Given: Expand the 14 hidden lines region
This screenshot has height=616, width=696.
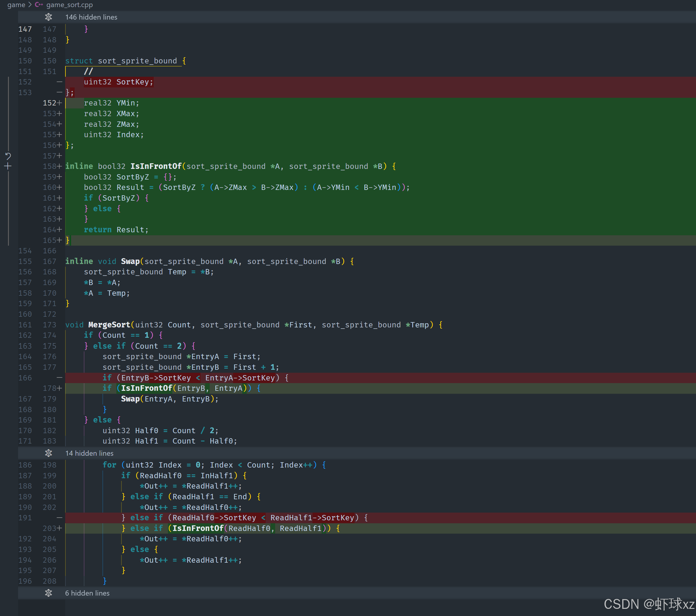Looking at the screenshot, I should [x=89, y=453].
